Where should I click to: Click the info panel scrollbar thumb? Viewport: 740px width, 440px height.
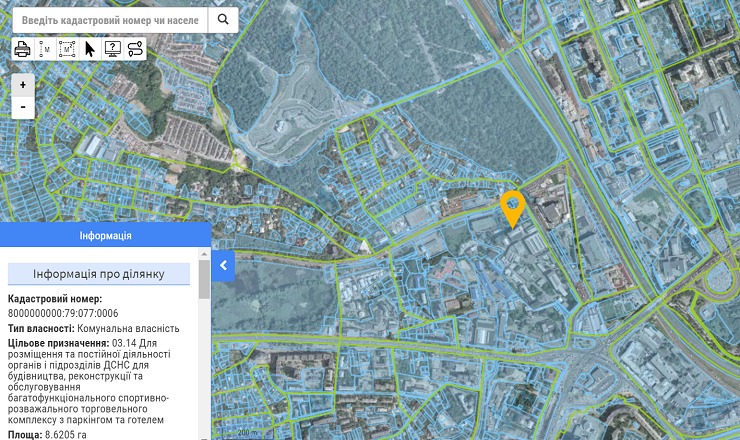204,282
